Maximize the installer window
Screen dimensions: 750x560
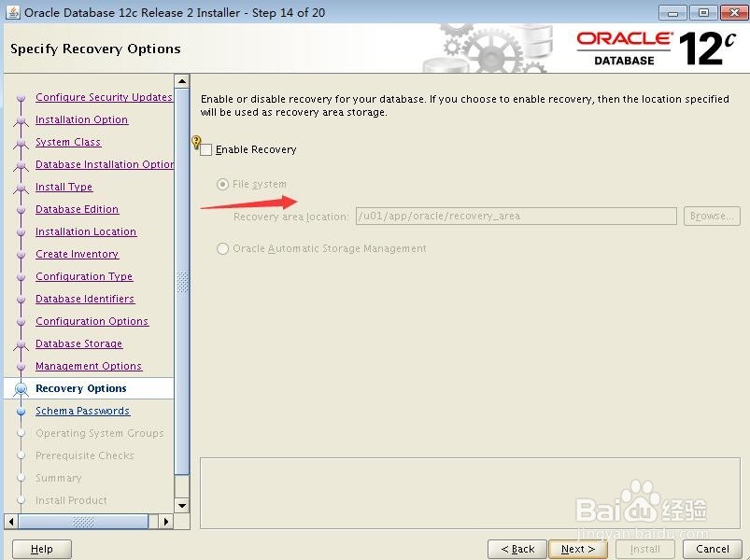703,12
